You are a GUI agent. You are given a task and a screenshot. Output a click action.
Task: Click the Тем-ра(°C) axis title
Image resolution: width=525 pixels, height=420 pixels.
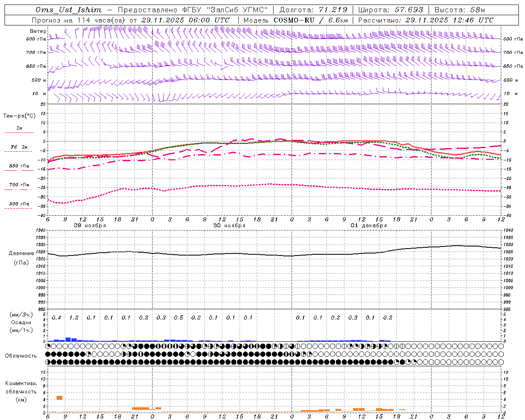(19, 116)
